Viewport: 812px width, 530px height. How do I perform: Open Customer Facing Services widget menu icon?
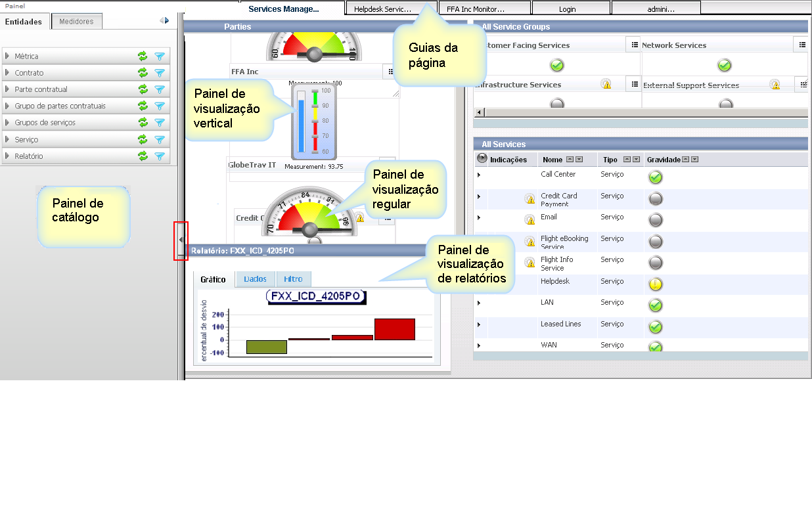point(635,45)
